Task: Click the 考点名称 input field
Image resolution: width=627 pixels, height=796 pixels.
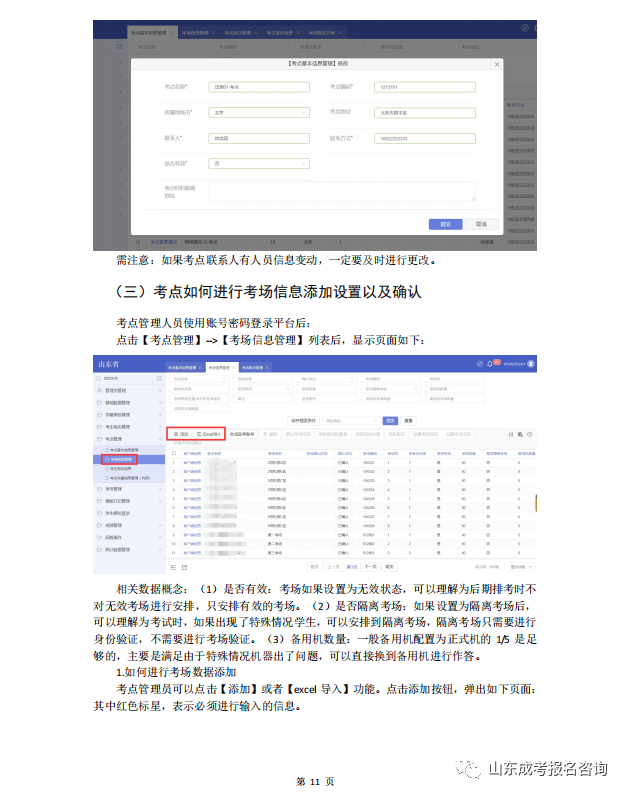Action: tap(259, 87)
